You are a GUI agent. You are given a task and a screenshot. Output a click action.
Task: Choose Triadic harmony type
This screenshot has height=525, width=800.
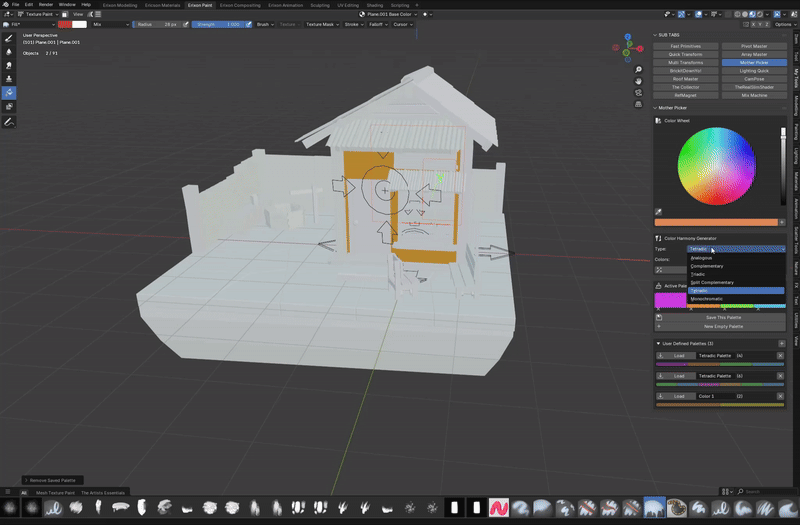coord(736,274)
